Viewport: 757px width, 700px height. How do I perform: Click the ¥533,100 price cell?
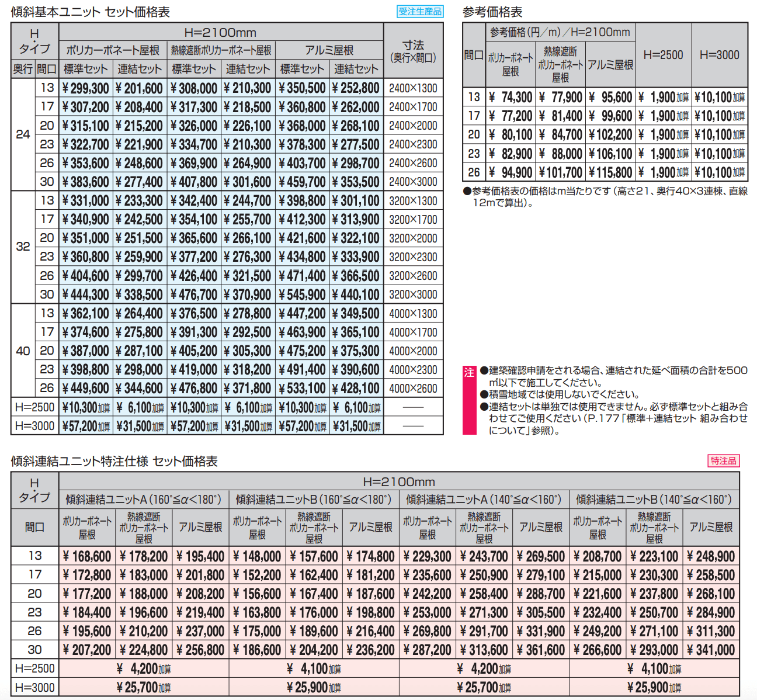[302, 389]
